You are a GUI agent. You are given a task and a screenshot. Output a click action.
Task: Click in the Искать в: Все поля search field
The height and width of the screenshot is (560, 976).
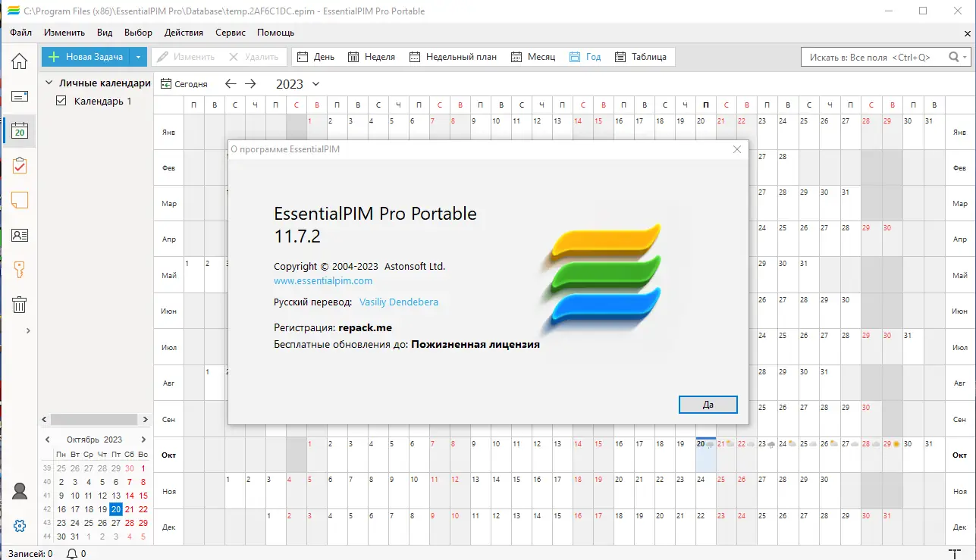874,57
